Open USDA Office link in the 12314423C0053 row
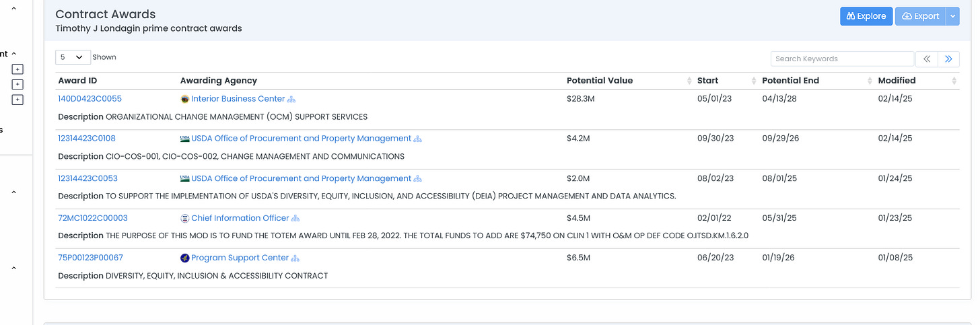Screen dimensions: 980x325 (301, 178)
